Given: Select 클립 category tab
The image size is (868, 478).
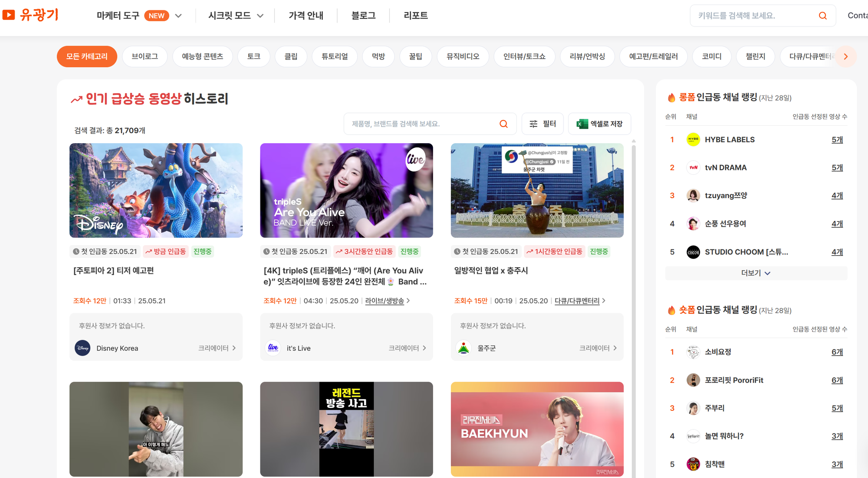Looking at the screenshot, I should (291, 56).
